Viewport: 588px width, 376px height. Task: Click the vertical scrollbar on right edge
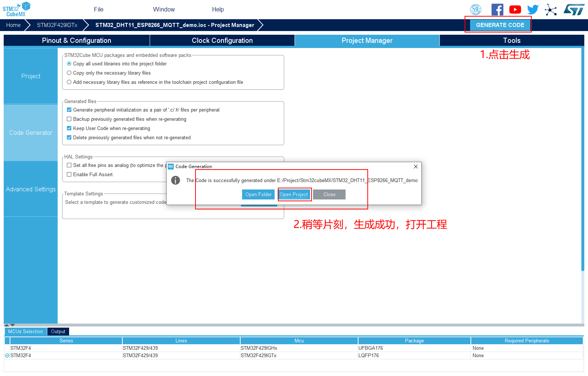point(583,159)
